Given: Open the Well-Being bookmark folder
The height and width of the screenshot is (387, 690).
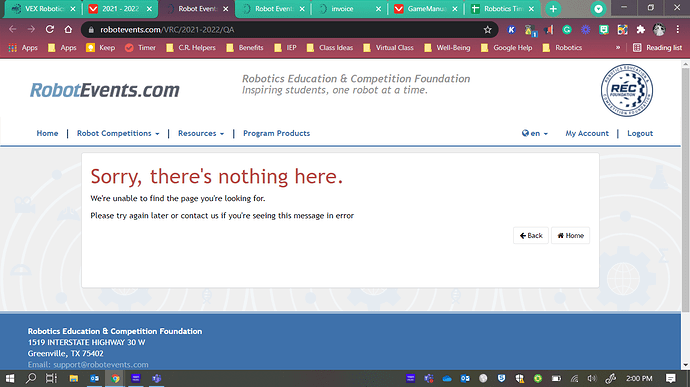Looking at the screenshot, I should pyautogui.click(x=447, y=48).
